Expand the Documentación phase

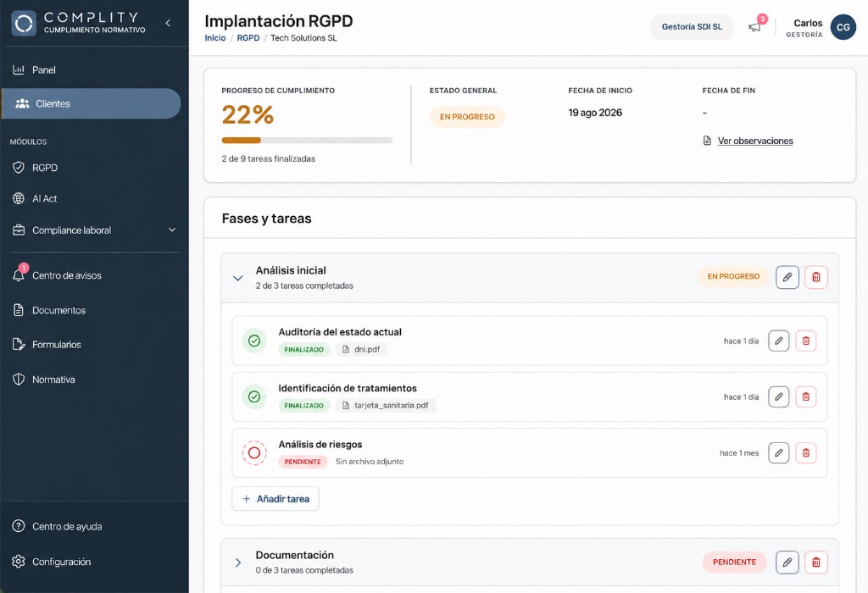(238, 563)
